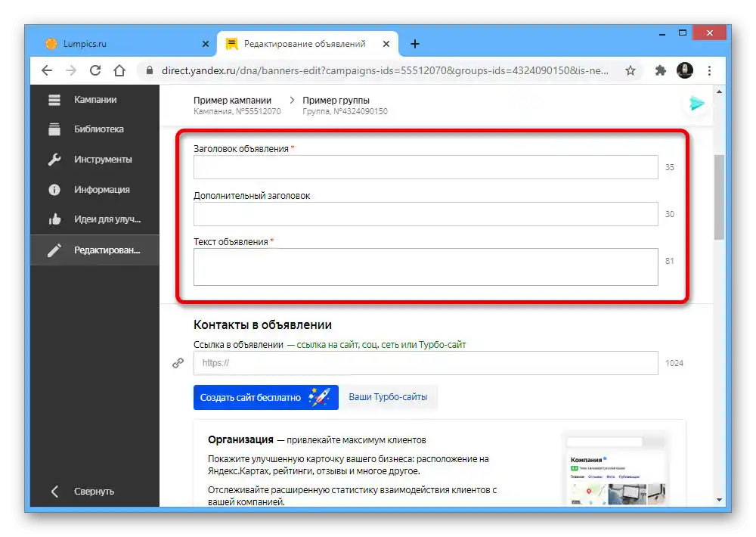Select Редактирование объявлений browser tab
756x537 pixels.
(x=306, y=44)
